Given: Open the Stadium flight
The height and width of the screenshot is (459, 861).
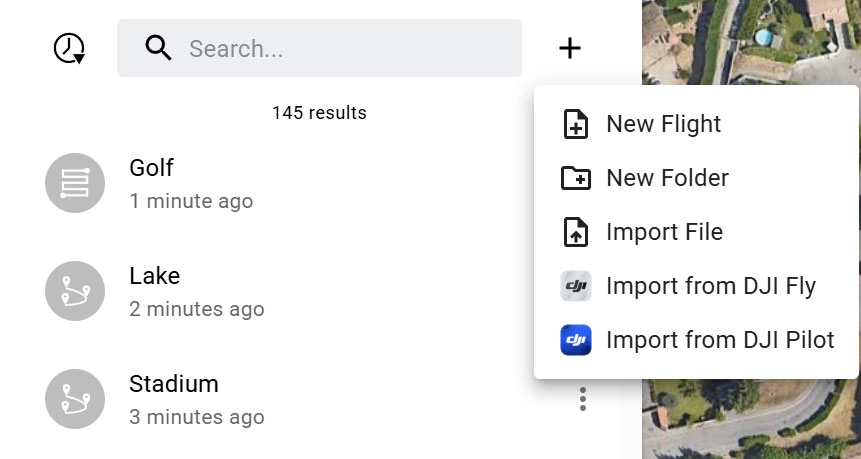Looking at the screenshot, I should tap(174, 384).
